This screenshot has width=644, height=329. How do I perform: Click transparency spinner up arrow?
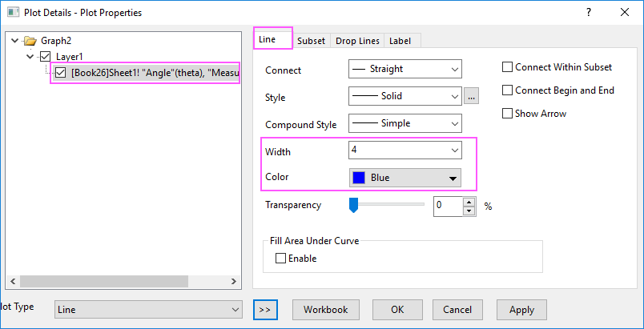click(469, 201)
